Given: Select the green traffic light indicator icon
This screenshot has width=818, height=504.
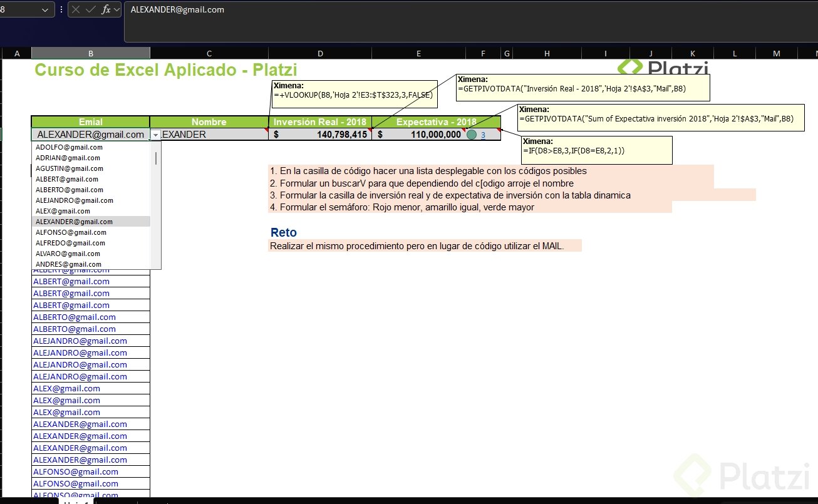Looking at the screenshot, I should [x=472, y=134].
